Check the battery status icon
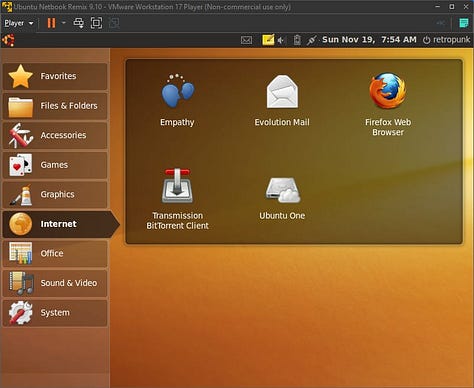Viewport: 474px width, 388px height. click(297, 40)
